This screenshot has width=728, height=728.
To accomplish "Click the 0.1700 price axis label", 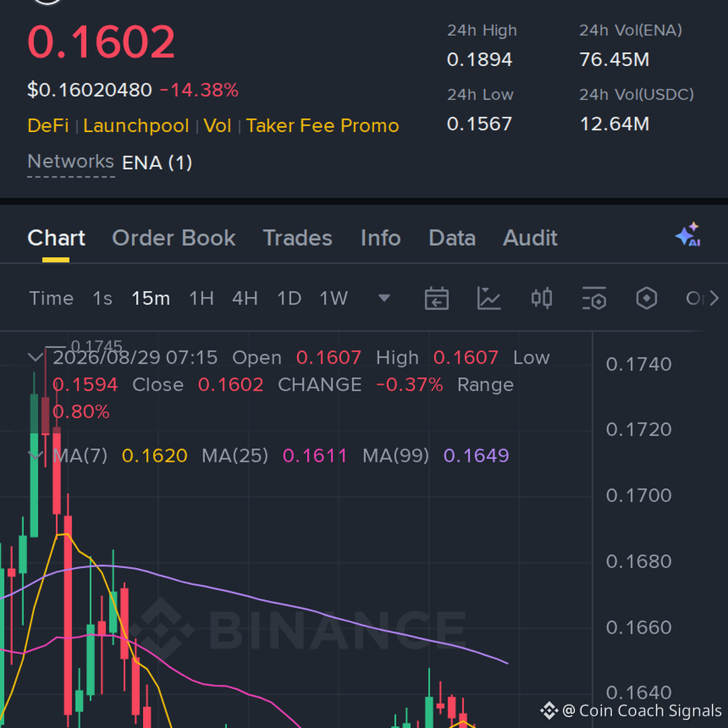I will coord(639,495).
